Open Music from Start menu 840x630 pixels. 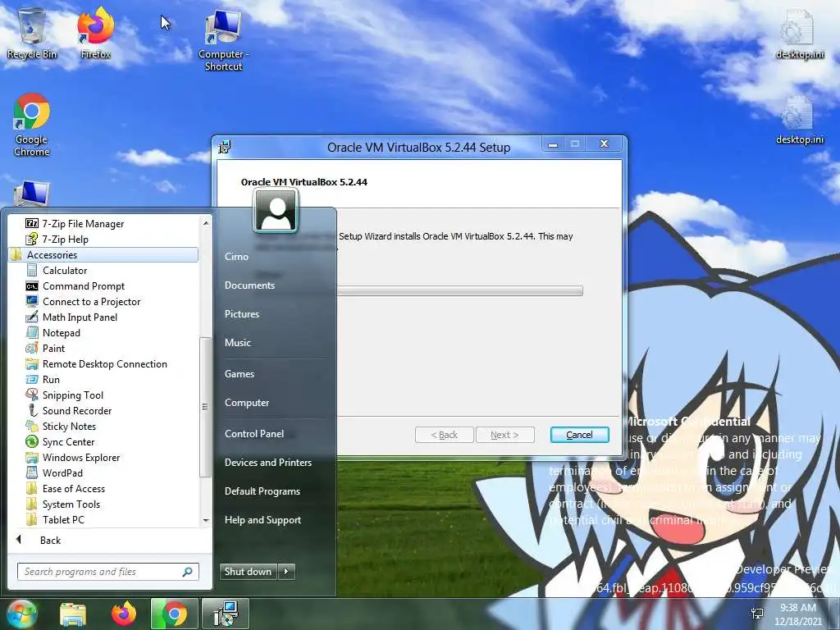(x=238, y=343)
